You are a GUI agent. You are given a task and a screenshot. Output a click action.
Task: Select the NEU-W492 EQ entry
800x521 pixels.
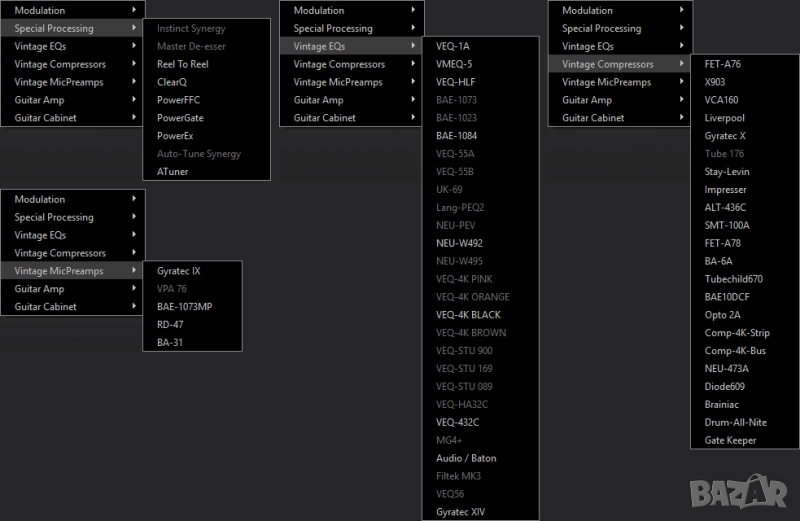coord(459,243)
